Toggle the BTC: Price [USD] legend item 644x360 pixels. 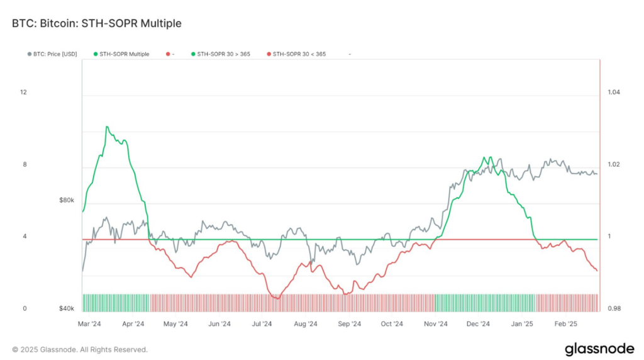click(55, 54)
